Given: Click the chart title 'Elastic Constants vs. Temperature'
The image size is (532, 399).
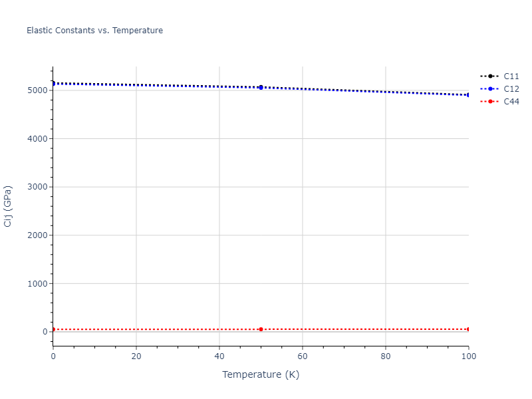Looking at the screenshot, I should click(94, 31).
